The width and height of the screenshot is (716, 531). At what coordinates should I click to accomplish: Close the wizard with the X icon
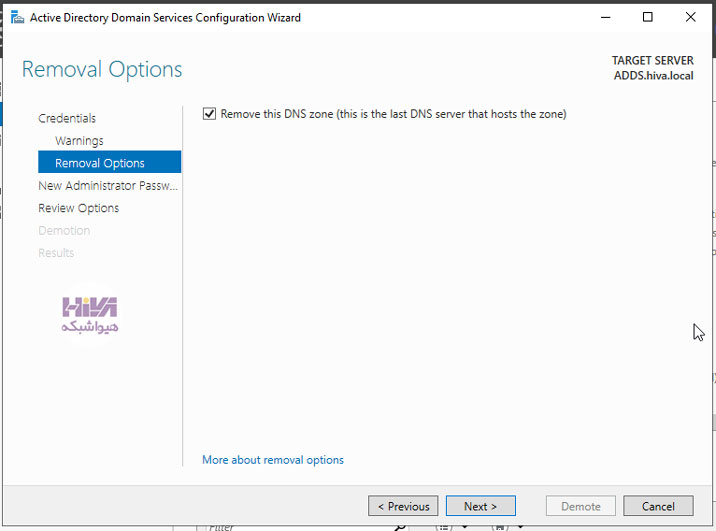coord(690,17)
